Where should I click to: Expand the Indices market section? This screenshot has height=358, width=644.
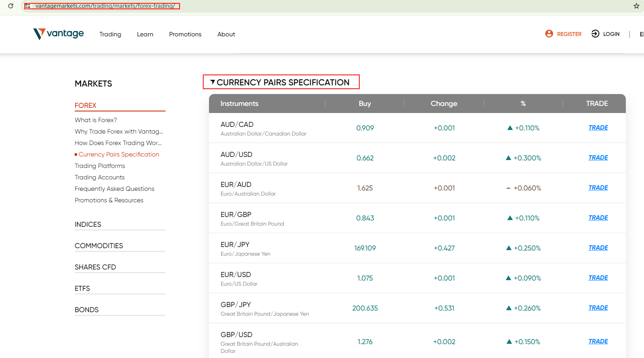pos(88,224)
